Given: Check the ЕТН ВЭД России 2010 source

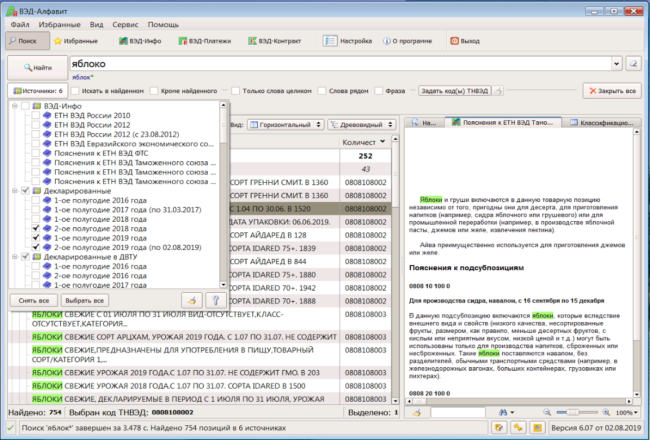Looking at the screenshot, I should coord(37,115).
